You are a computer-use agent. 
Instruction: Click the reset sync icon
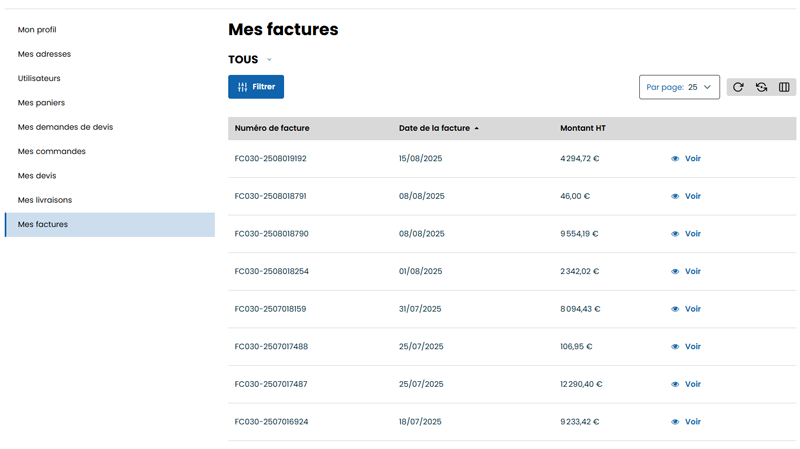[761, 87]
